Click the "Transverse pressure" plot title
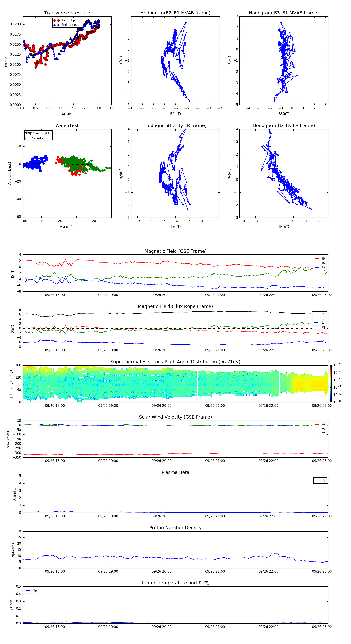 (x=67, y=13)
